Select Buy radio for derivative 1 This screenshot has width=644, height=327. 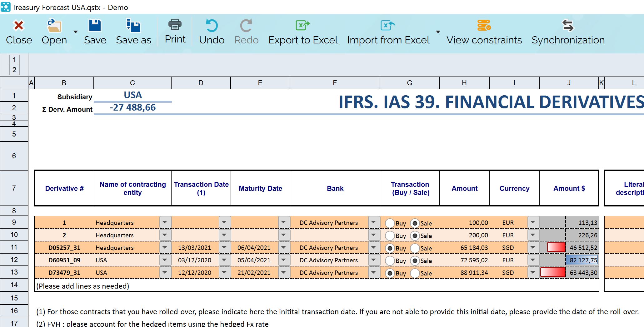pos(390,223)
